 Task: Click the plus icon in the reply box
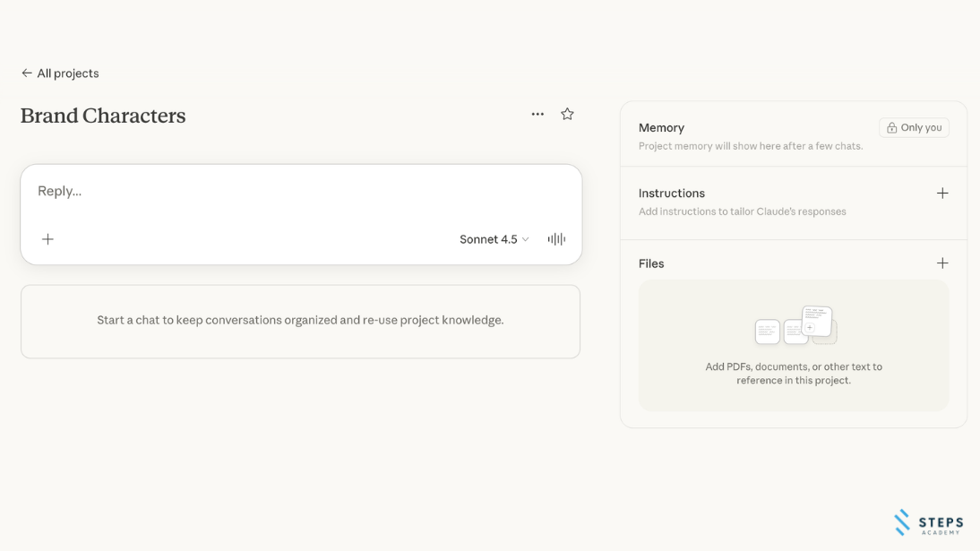[x=48, y=239]
